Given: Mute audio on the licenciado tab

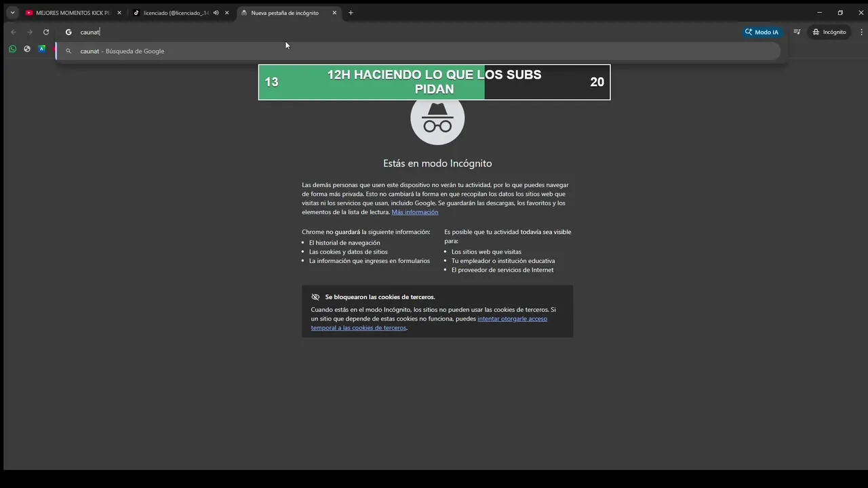Looking at the screenshot, I should click(x=216, y=13).
